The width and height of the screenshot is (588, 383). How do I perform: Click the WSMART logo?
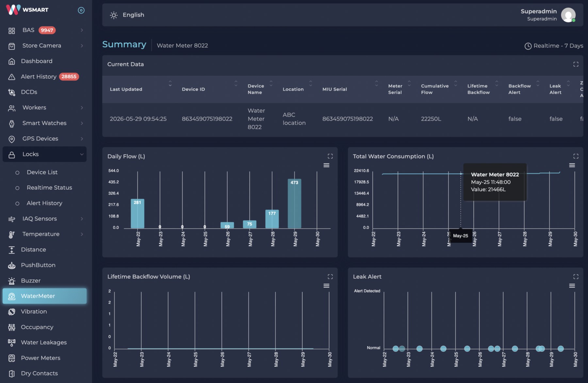pos(27,10)
